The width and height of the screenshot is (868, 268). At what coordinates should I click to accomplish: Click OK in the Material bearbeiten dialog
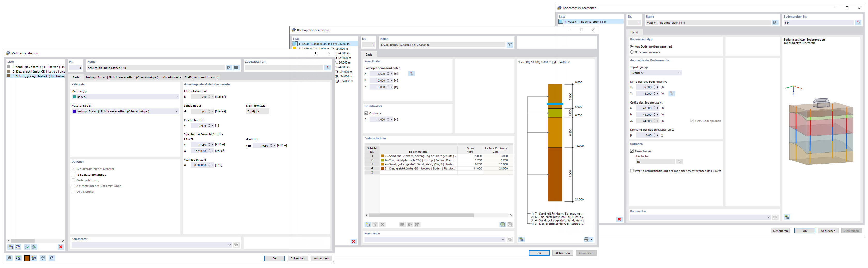(274, 258)
